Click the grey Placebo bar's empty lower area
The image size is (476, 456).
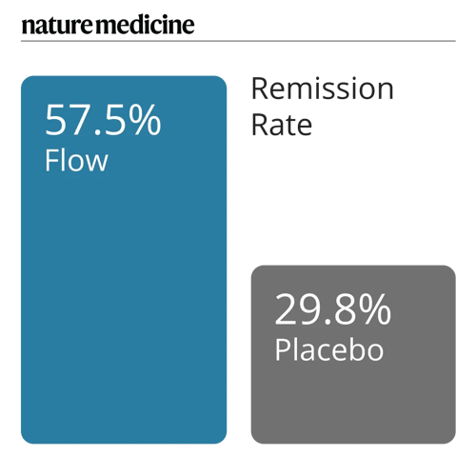coord(353,405)
